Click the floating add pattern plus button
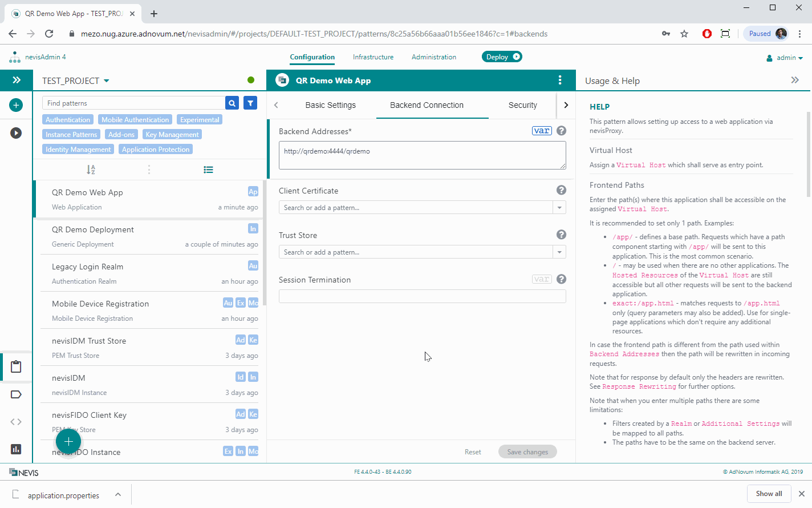 [68, 441]
